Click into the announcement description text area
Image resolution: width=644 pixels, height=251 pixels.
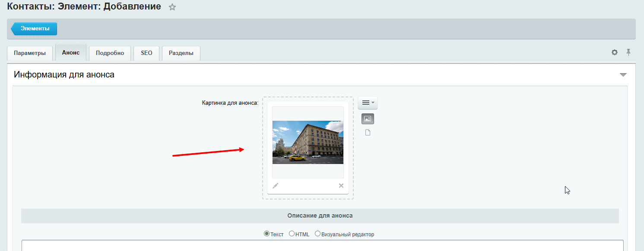[x=322, y=246]
